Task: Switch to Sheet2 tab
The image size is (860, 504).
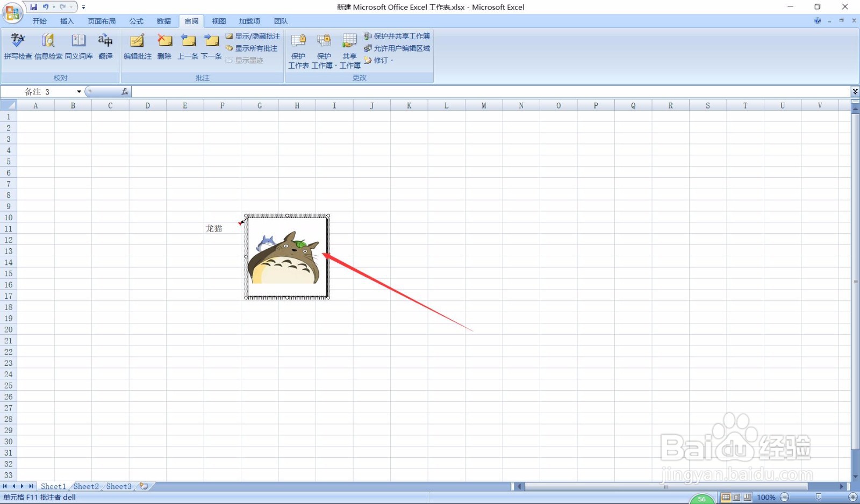Action: tap(86, 486)
